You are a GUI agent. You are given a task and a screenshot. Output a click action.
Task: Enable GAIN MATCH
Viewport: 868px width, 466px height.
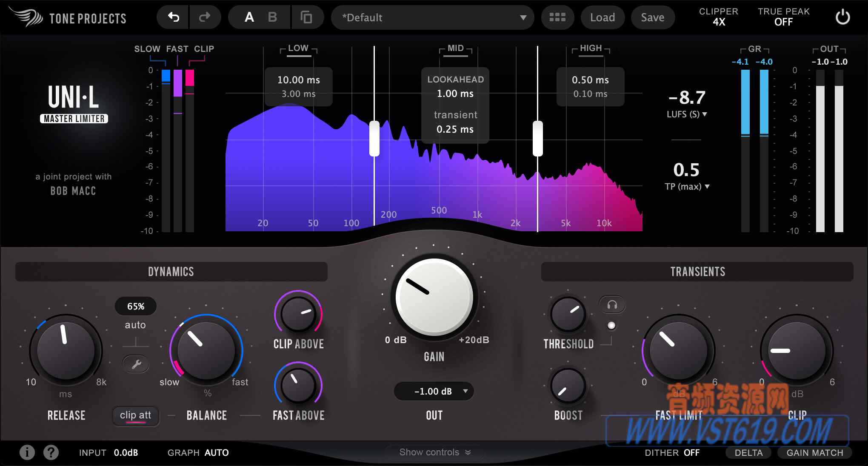[x=814, y=453]
